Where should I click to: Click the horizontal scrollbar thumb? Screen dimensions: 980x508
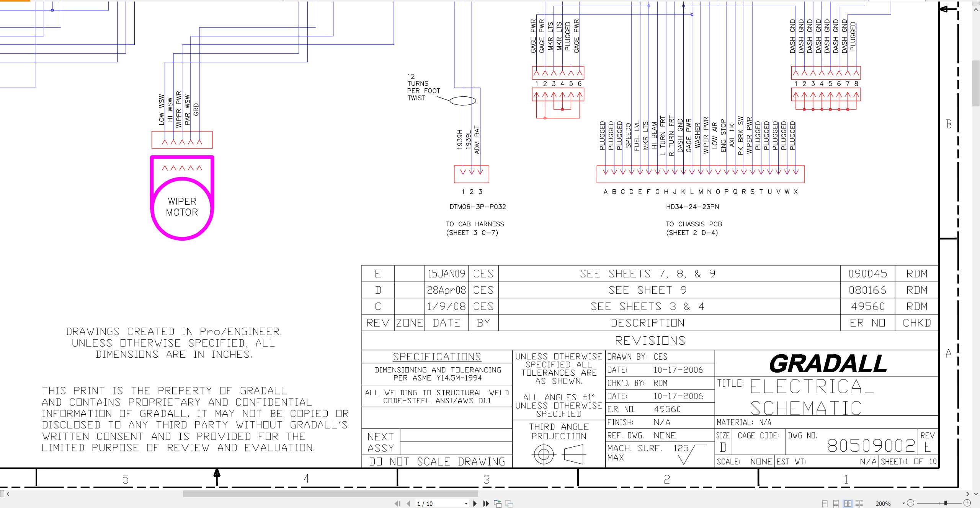[x=330, y=494]
